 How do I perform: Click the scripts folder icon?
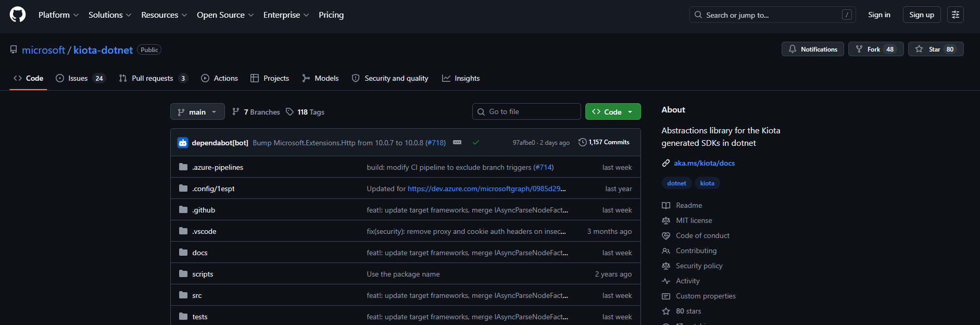pyautogui.click(x=183, y=274)
